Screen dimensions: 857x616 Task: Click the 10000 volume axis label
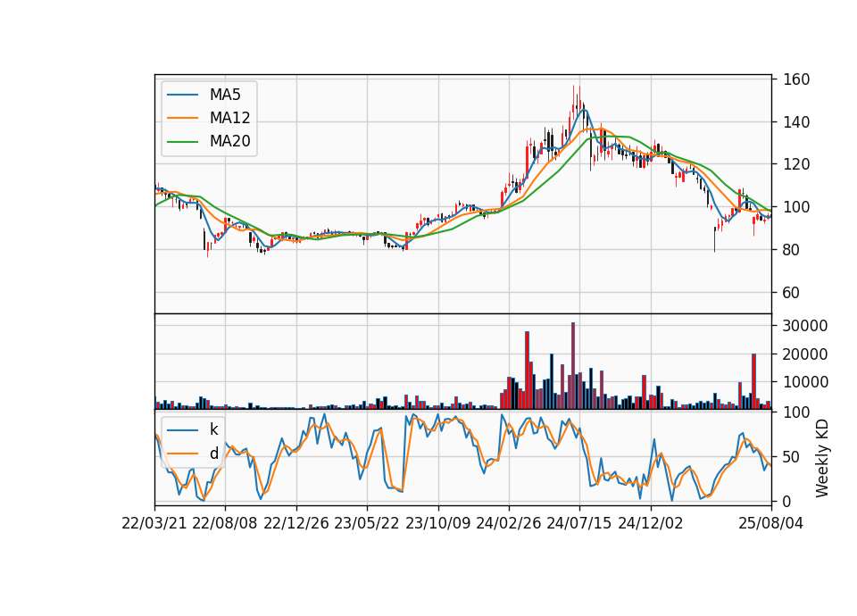804,382
